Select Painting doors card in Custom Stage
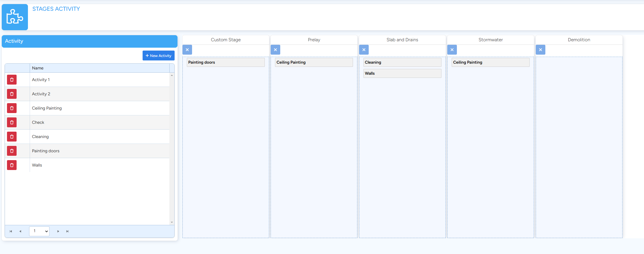Screen dimensions: 644x254 click(226, 62)
